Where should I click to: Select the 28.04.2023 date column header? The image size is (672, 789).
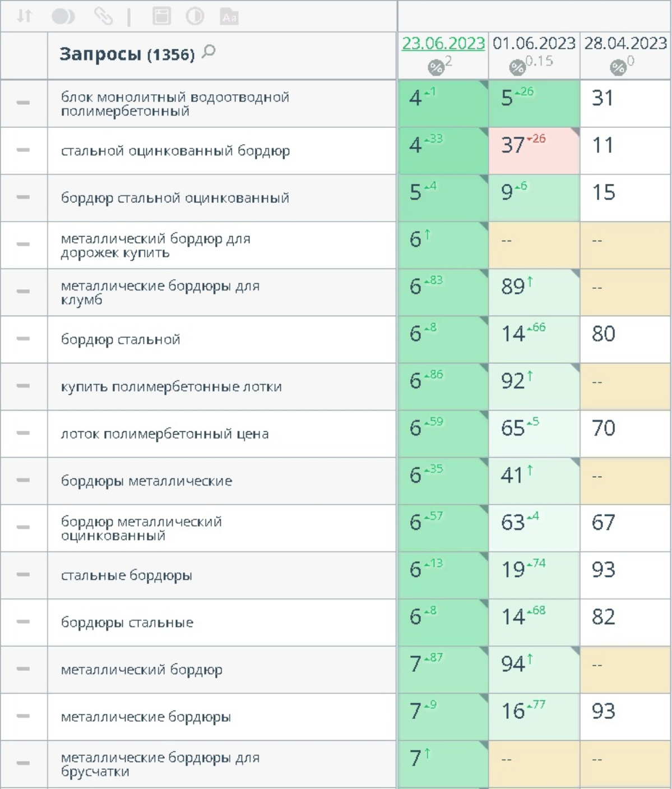point(625,44)
